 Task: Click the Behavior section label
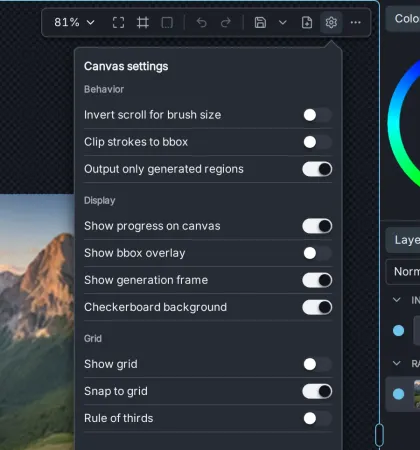[104, 89]
